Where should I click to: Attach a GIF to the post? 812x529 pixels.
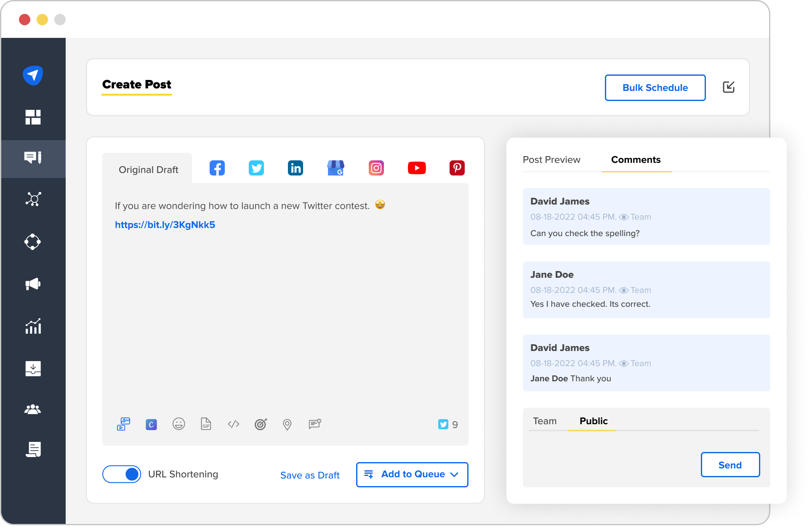206,424
